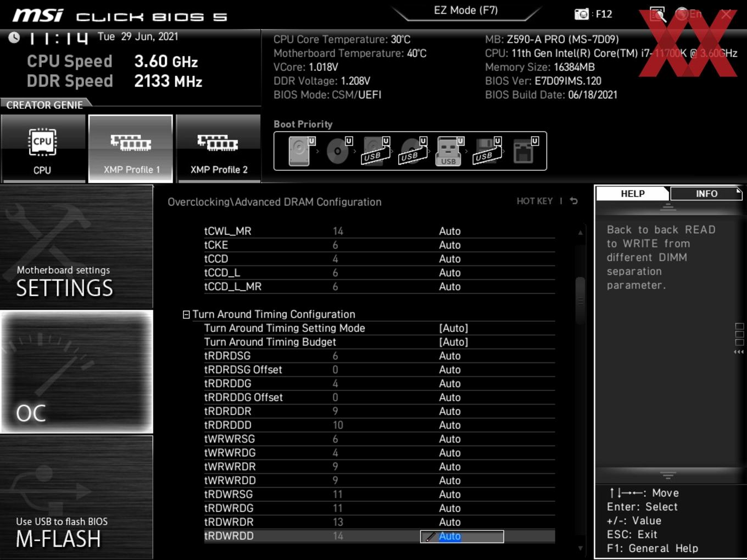Click the CPU Speed 3.60 GHz readout

[113, 61]
